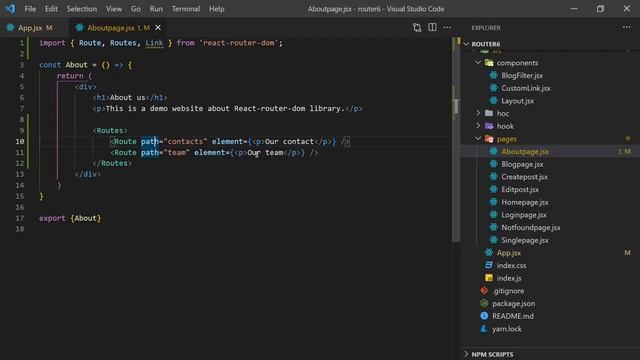Open the source control compare changes icon

pos(417,27)
